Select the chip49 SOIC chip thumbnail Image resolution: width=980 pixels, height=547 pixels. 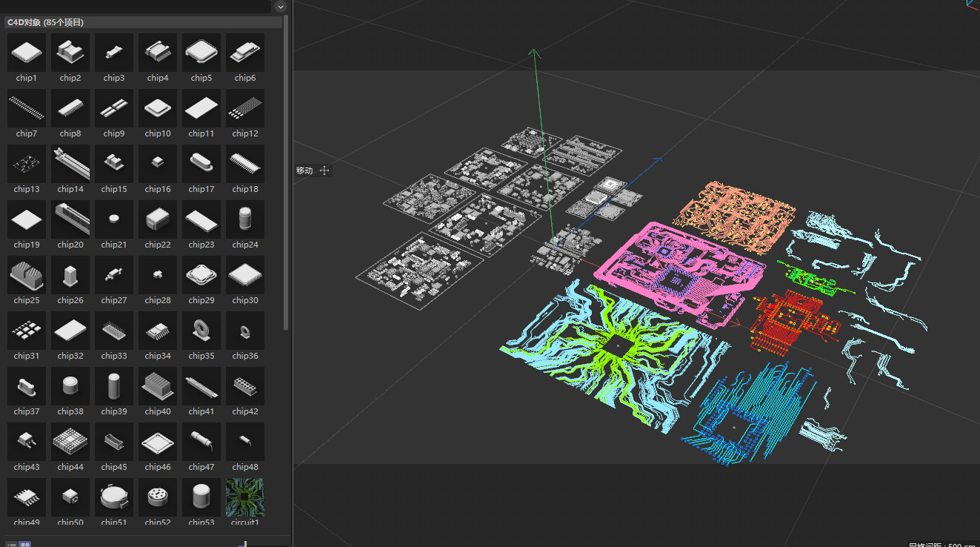pos(27,497)
